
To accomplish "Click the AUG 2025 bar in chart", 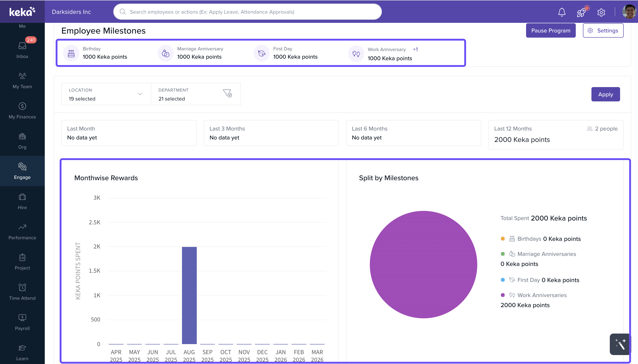I will coord(189,295).
